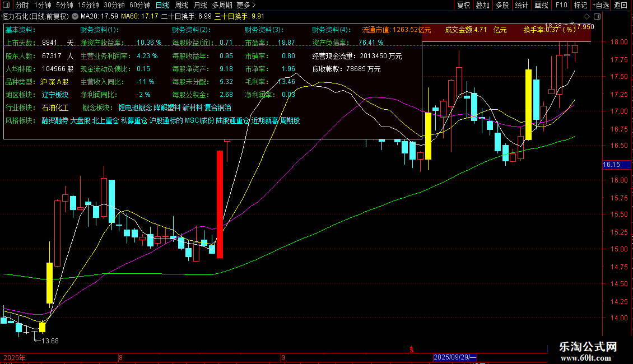Click the 资产负债率 76.41 % value

[x=371, y=43]
